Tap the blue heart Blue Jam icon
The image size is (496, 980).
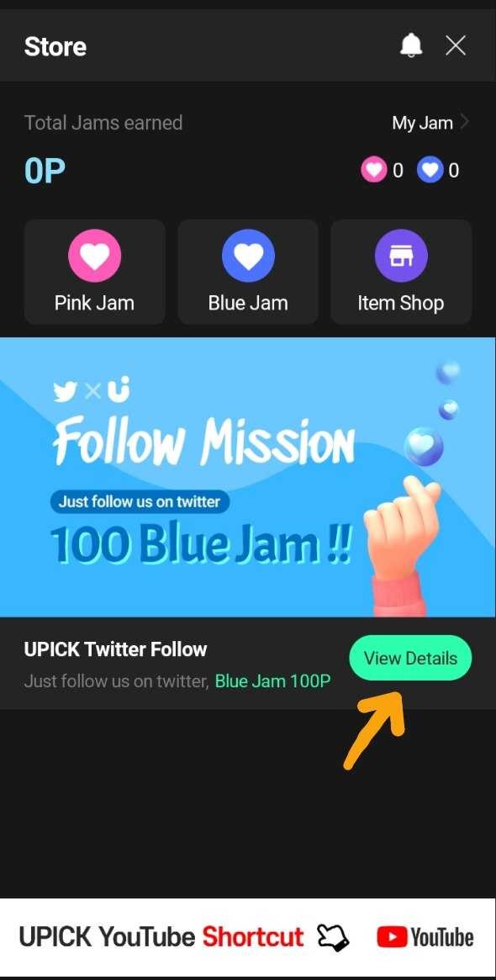[x=248, y=256]
